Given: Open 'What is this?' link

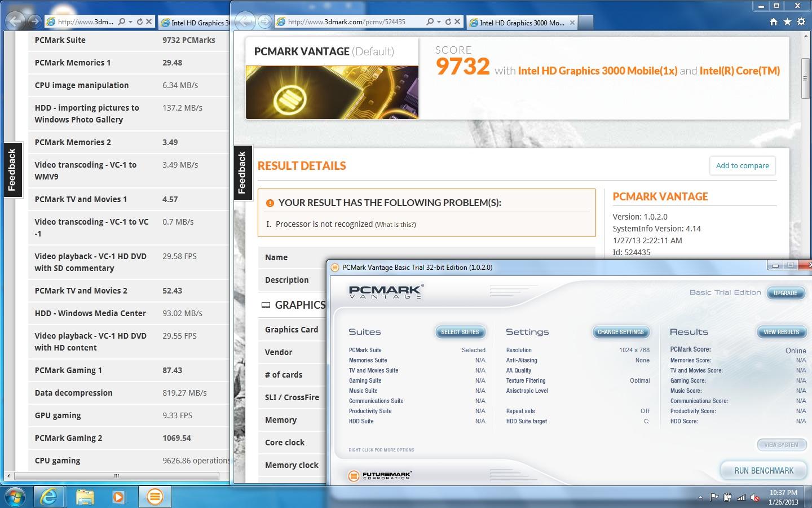Looking at the screenshot, I should 395,225.
